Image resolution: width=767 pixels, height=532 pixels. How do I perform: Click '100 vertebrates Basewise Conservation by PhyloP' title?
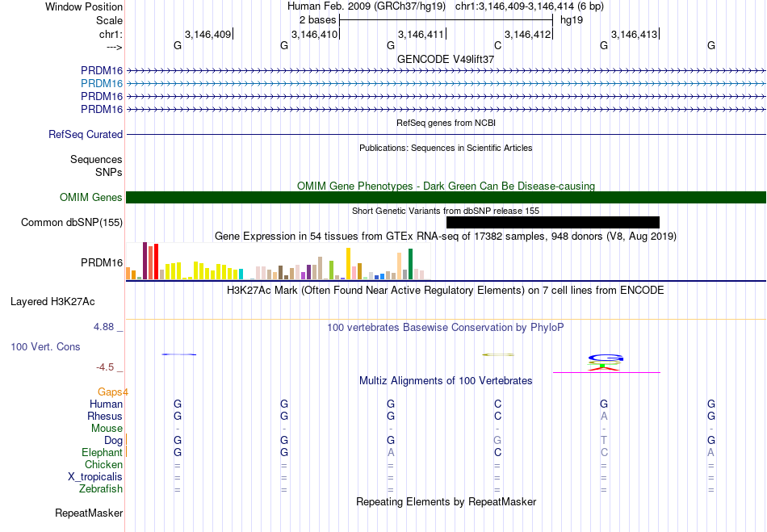[x=446, y=327]
